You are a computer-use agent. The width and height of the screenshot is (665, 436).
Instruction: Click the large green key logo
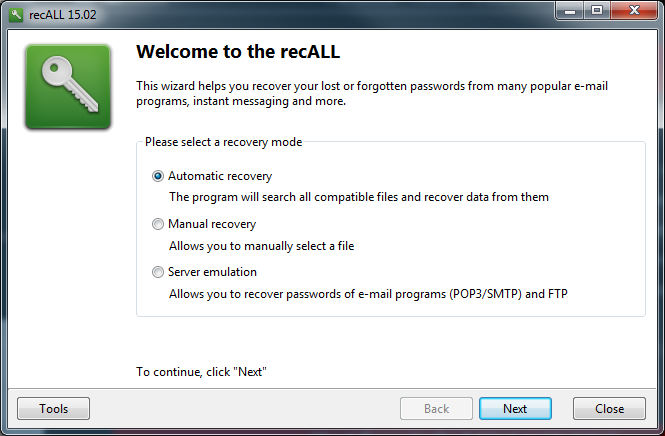click(x=68, y=87)
